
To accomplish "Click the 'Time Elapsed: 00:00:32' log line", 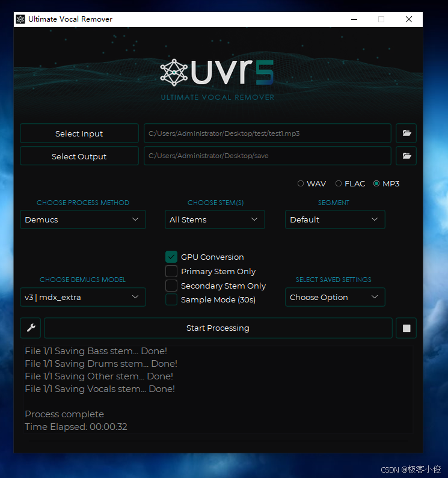I will pos(76,427).
